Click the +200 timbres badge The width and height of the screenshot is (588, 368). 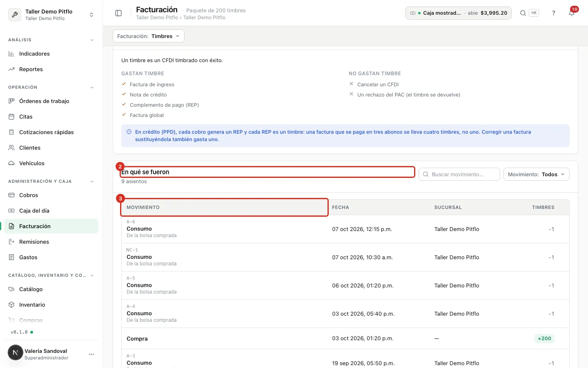[x=544, y=339]
